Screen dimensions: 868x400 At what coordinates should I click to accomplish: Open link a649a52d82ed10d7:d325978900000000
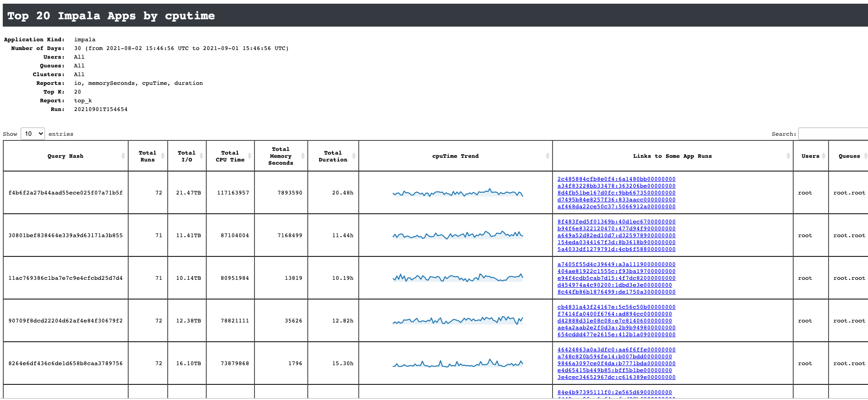[616, 235]
